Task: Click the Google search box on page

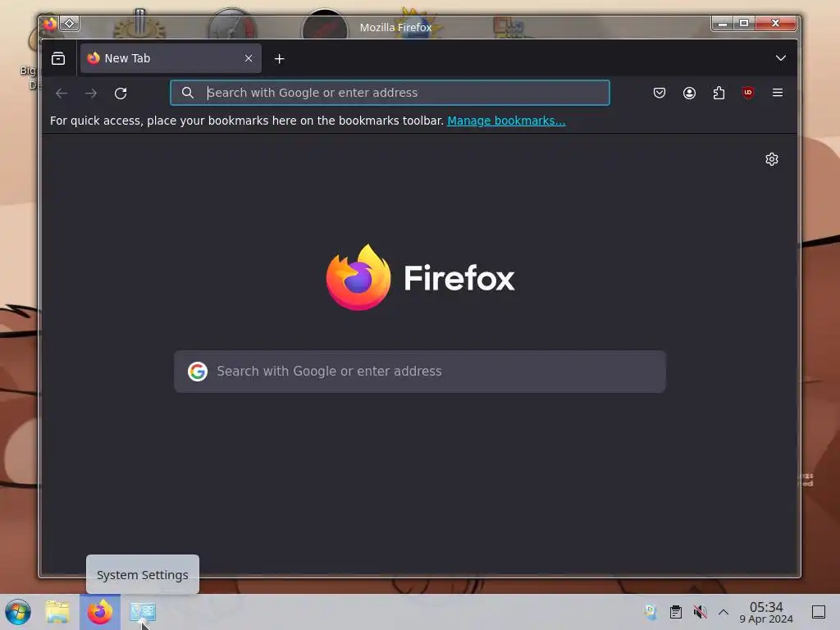Action: (420, 372)
